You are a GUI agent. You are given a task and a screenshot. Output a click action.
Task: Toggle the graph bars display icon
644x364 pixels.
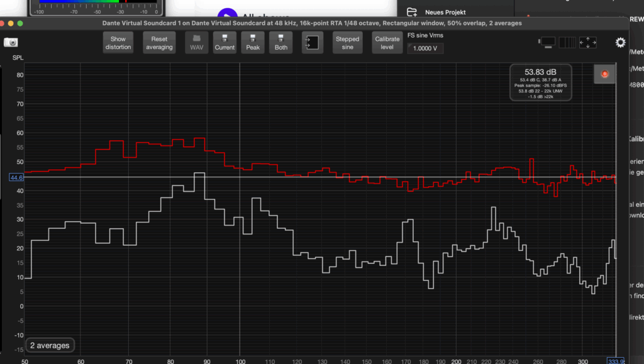567,42
